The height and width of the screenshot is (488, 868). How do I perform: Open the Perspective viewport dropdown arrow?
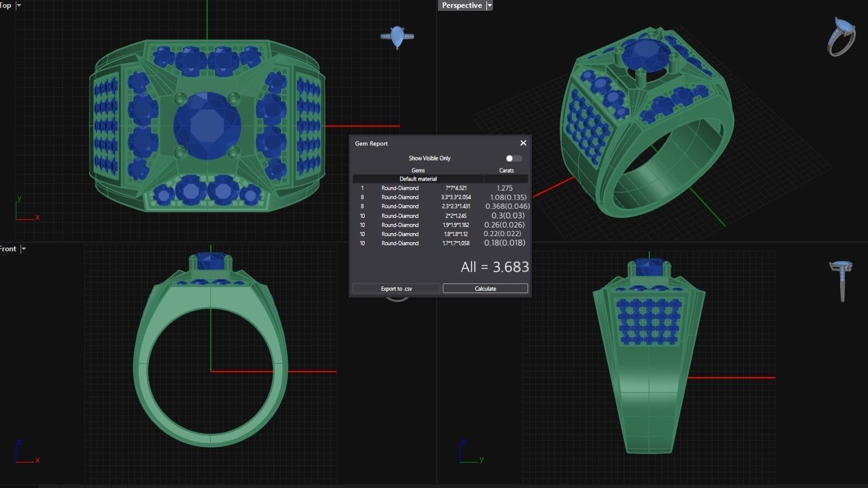click(489, 5)
